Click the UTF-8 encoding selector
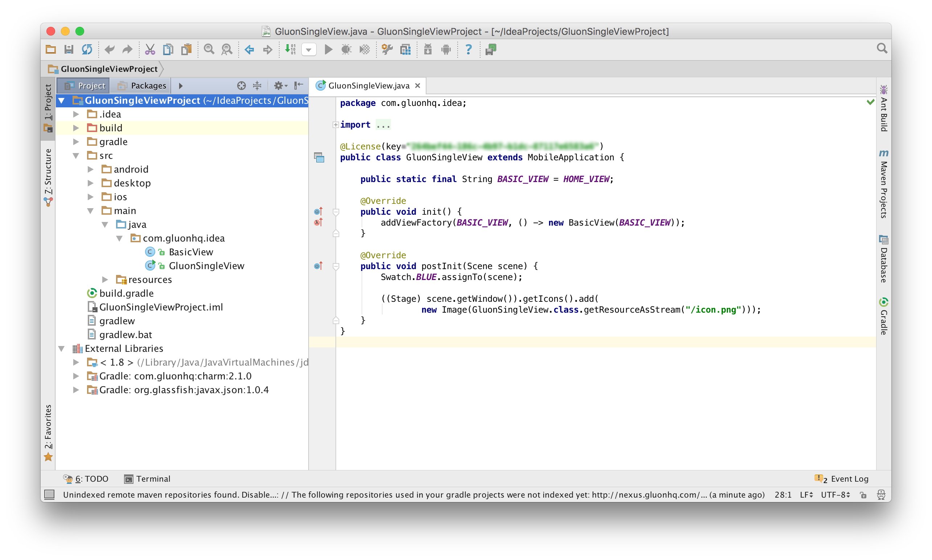The image size is (932, 560). click(836, 494)
